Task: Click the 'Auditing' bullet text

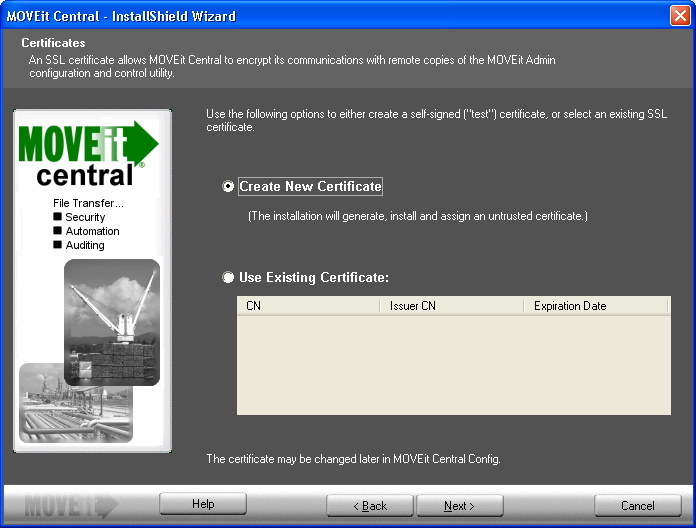Action: pyautogui.click(x=85, y=245)
